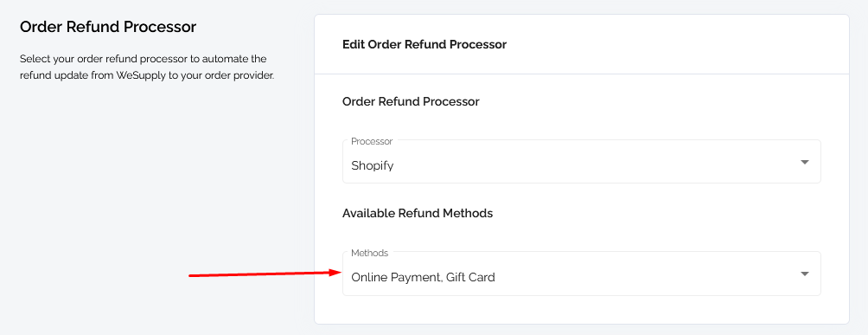
Task: Click the 'Select your order refund processor' line
Action: point(144,59)
